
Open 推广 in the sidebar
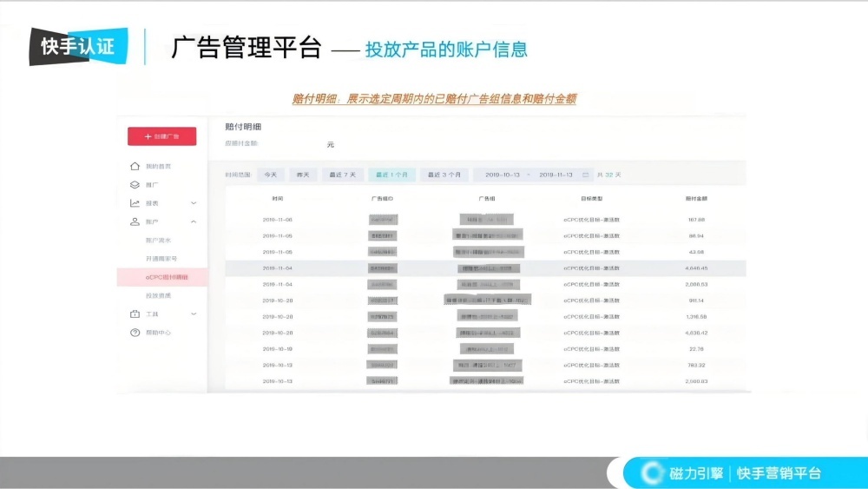pyautogui.click(x=152, y=185)
